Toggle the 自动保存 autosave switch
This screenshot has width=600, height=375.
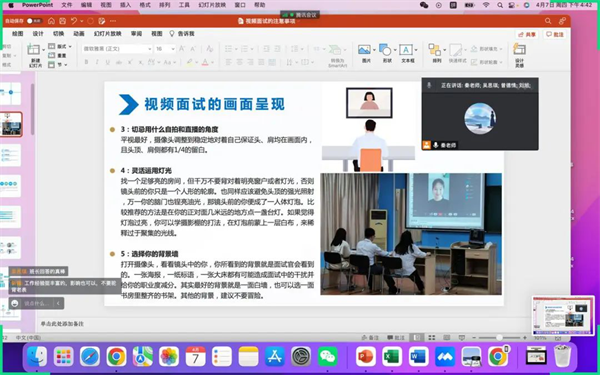pyautogui.click(x=34, y=21)
